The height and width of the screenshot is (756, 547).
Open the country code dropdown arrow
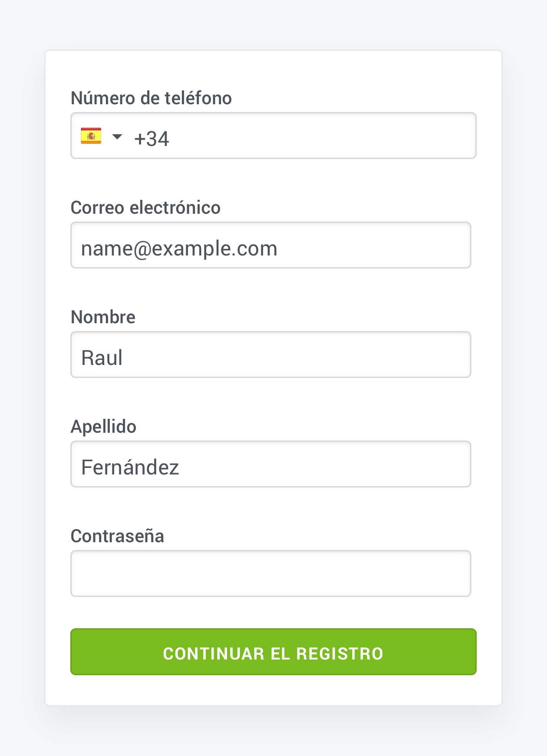click(x=117, y=137)
